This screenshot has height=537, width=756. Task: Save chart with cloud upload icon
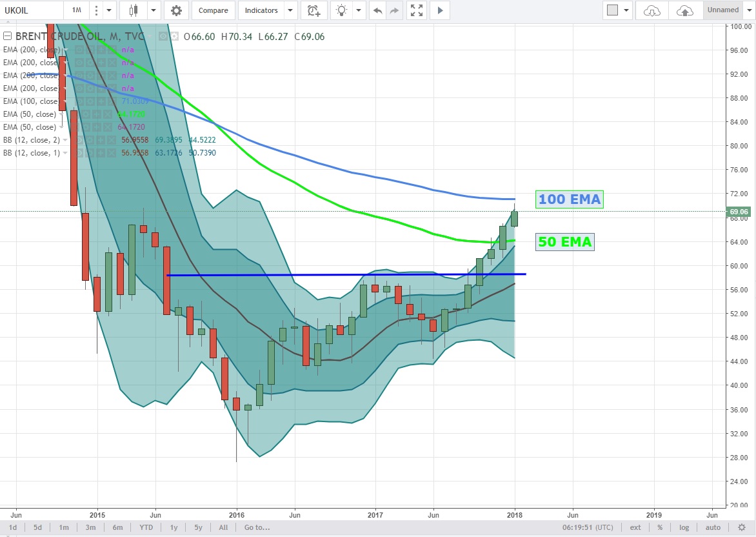685,10
